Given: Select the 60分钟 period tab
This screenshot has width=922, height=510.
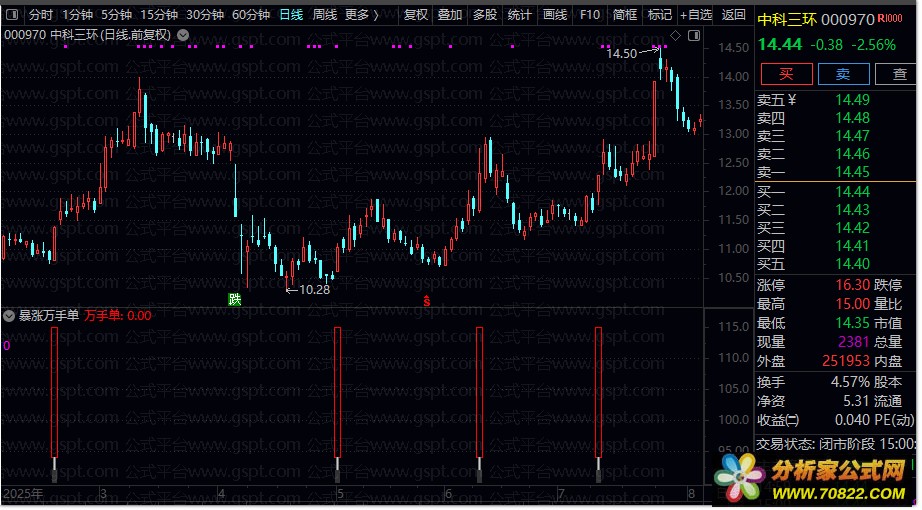Looking at the screenshot, I should click(x=251, y=14).
